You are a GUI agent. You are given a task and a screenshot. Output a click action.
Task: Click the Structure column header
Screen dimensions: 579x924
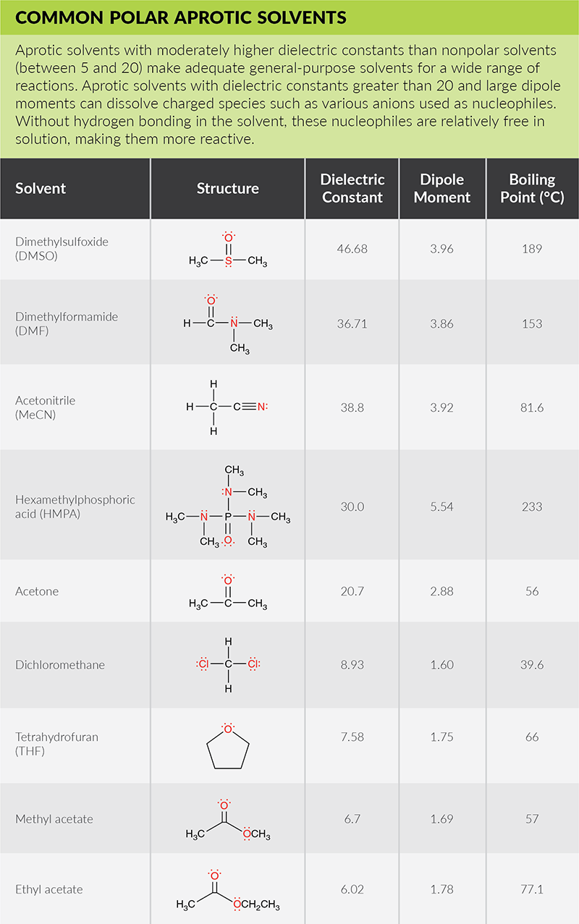click(x=227, y=188)
